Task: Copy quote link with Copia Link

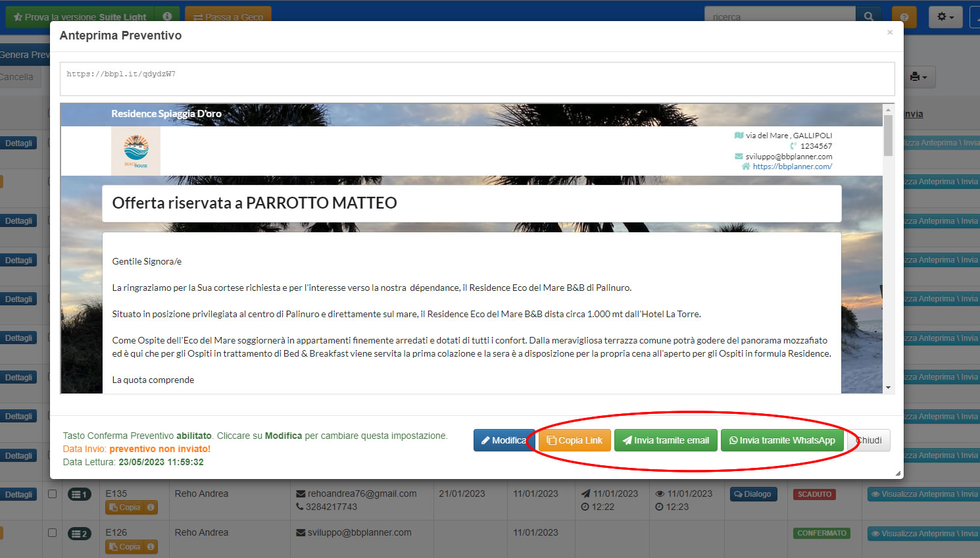Action: [x=575, y=440]
